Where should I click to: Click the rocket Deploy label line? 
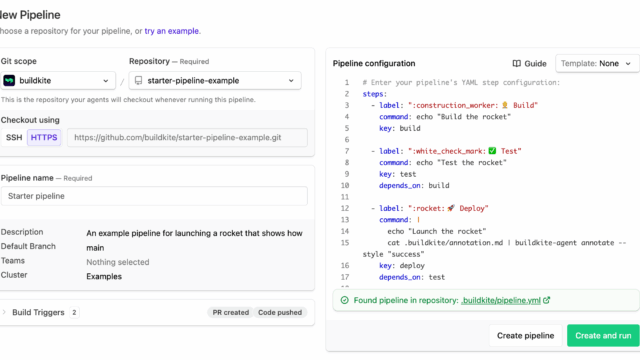pyautogui.click(x=429, y=208)
